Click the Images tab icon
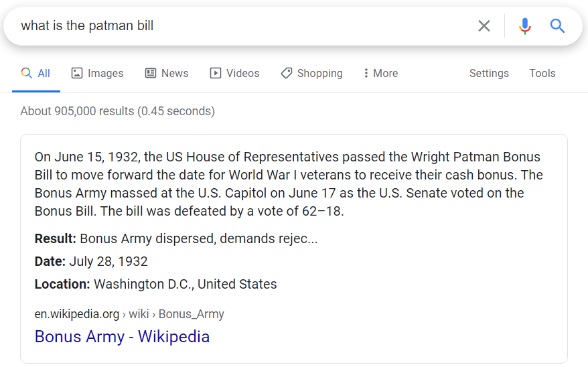588x367 pixels. click(x=77, y=73)
